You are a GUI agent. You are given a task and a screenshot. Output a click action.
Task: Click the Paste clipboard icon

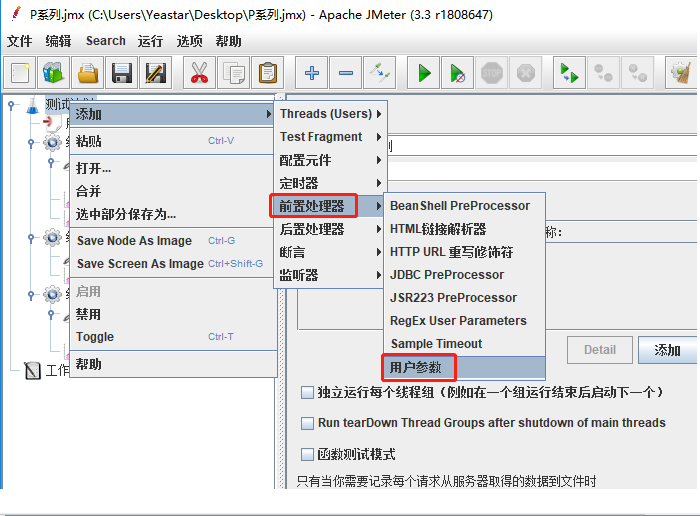click(x=267, y=73)
